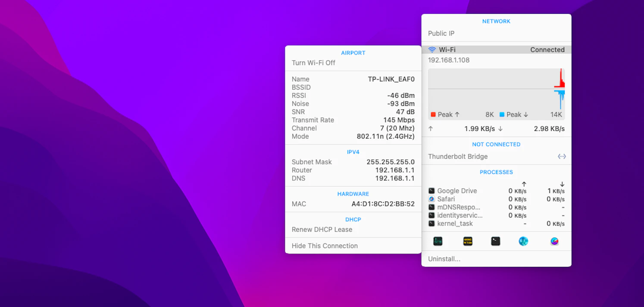
Task: Open the blue globe network icon
Action: pyautogui.click(x=523, y=241)
